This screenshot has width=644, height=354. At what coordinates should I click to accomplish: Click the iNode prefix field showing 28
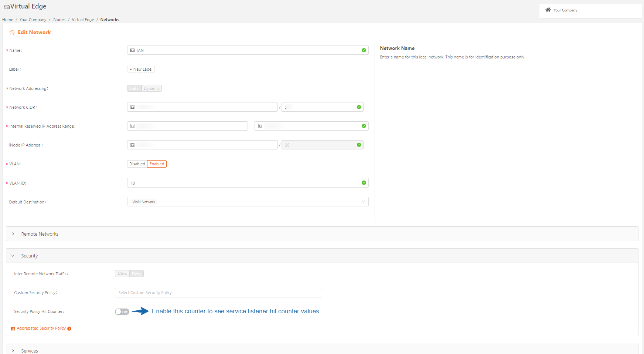point(323,145)
